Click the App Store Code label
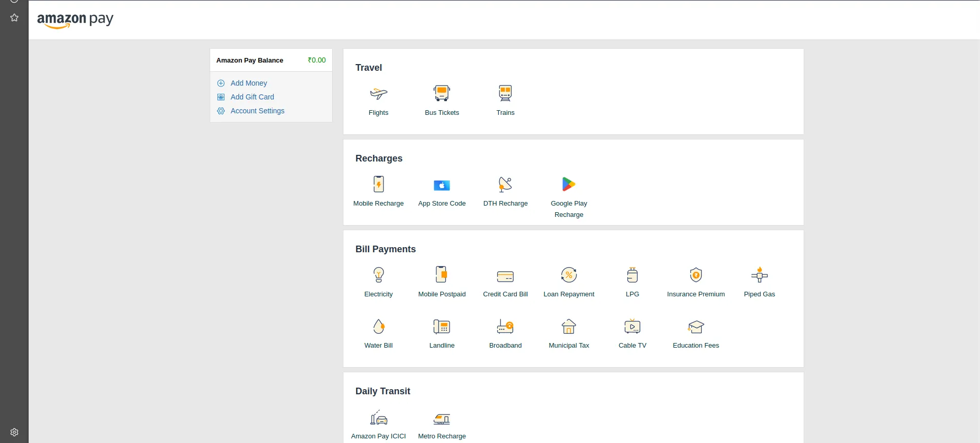The width and height of the screenshot is (980, 443). [x=442, y=204]
